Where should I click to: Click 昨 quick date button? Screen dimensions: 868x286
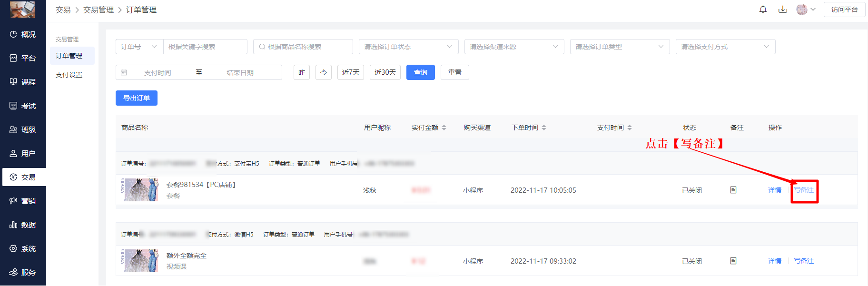pyautogui.click(x=302, y=72)
